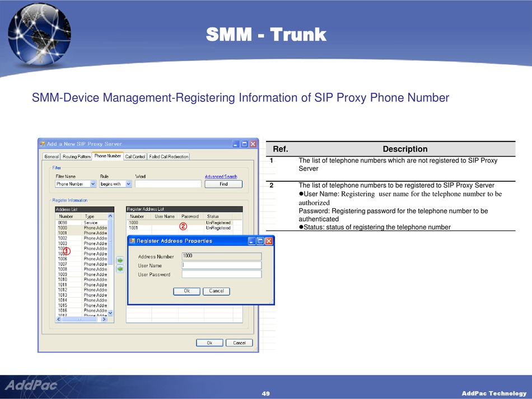Select row 1001 in the Register Address List

[185, 228]
